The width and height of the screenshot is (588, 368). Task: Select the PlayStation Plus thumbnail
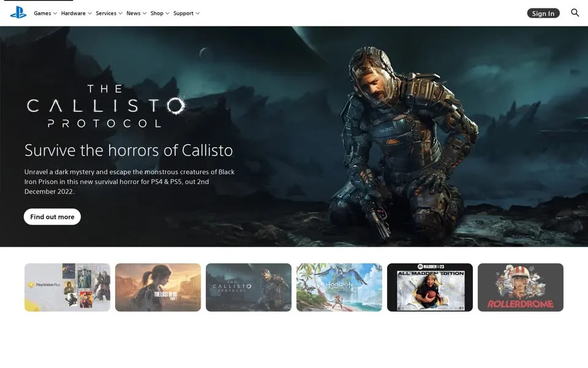(x=67, y=287)
